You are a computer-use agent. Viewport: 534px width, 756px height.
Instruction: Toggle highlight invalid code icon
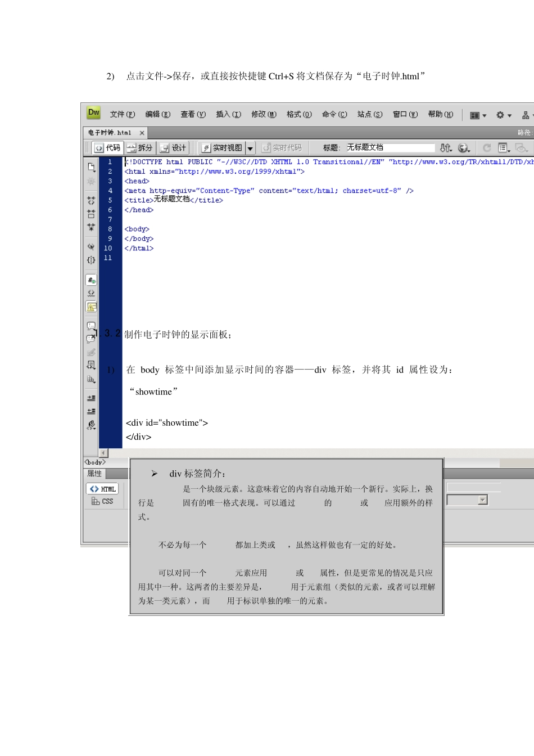click(x=91, y=293)
